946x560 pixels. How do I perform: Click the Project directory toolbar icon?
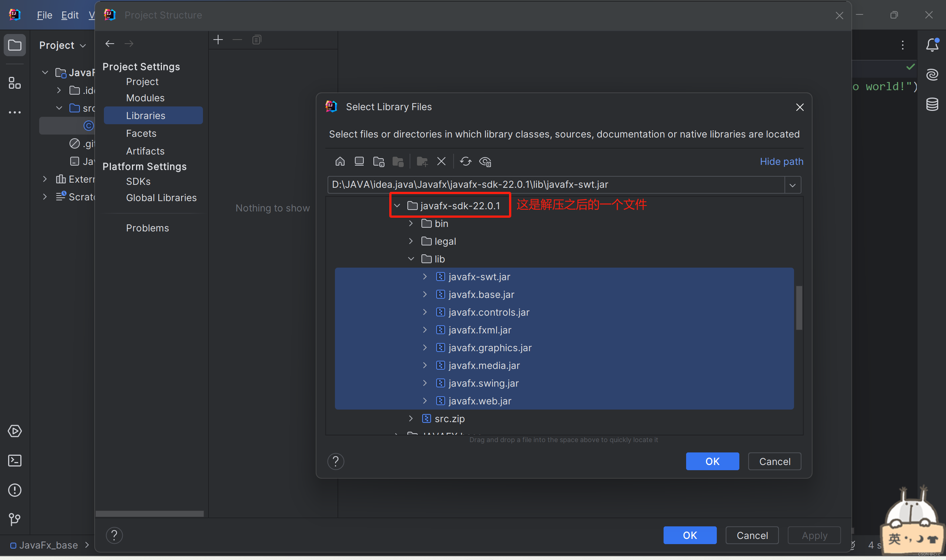(x=379, y=162)
